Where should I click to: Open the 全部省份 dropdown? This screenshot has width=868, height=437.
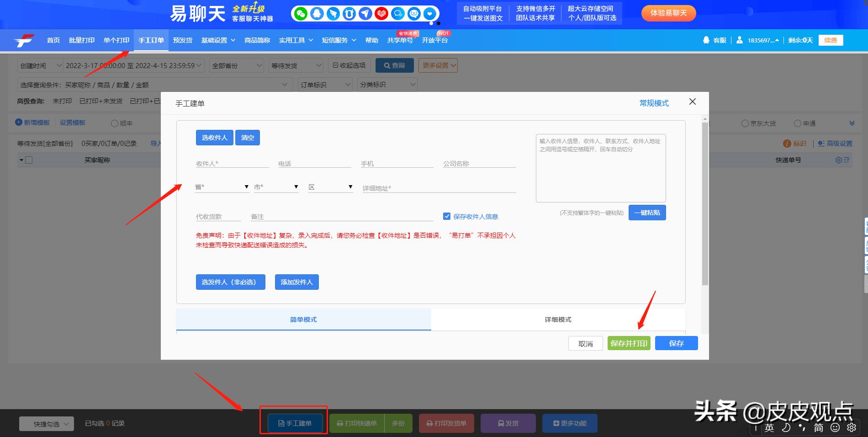pyautogui.click(x=236, y=65)
